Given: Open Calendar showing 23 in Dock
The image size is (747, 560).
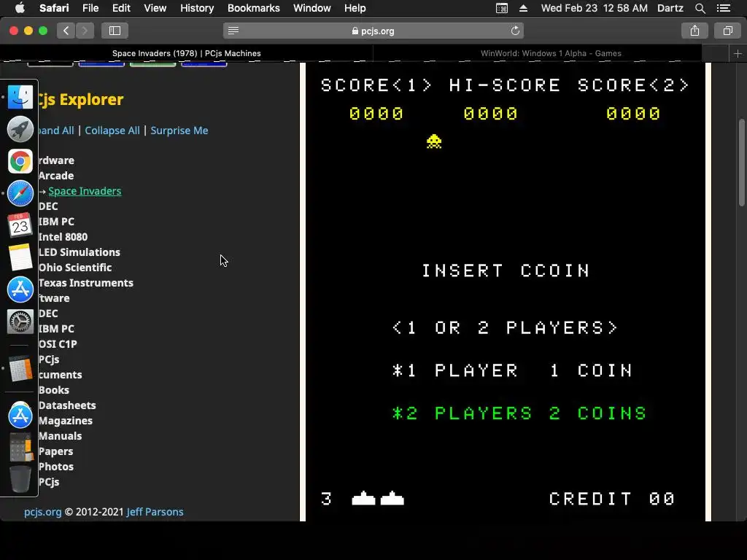Looking at the screenshot, I should pos(20,225).
